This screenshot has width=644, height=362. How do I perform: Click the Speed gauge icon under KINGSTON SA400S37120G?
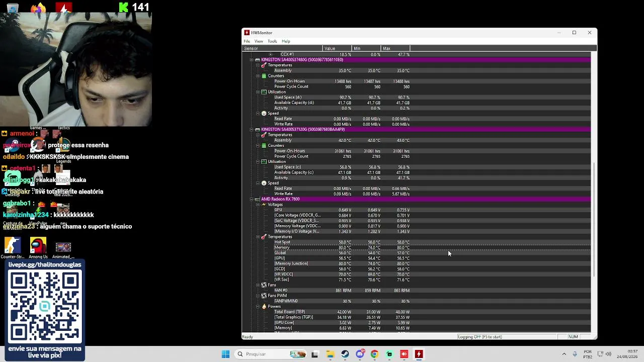pos(264,183)
